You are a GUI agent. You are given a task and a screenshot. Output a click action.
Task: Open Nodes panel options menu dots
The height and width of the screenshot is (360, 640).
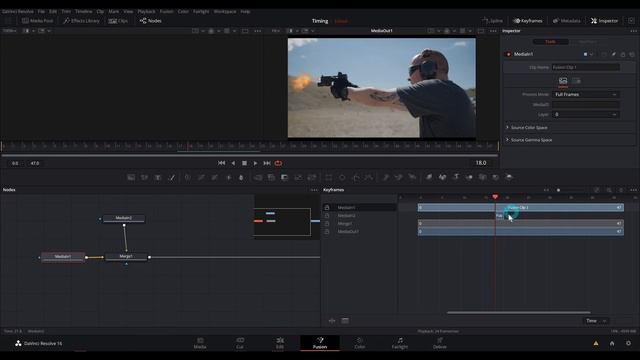click(x=314, y=190)
